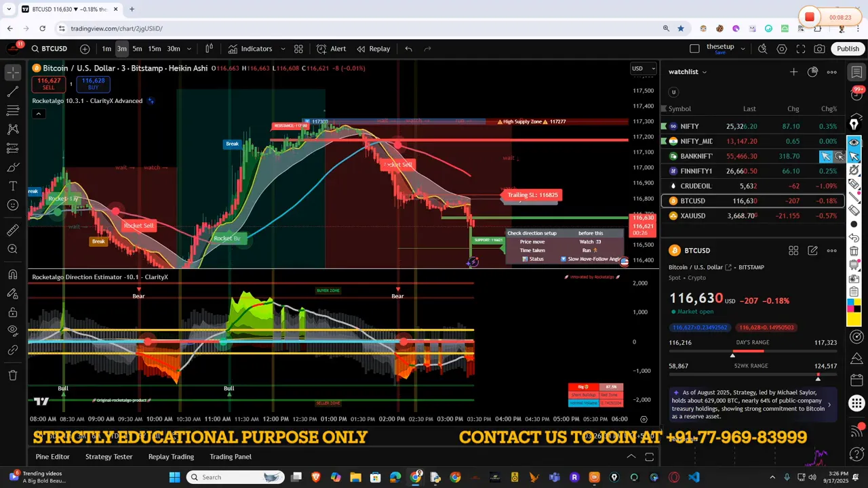Take a chart snapshot with camera icon
868x488 pixels.
[x=820, y=49]
